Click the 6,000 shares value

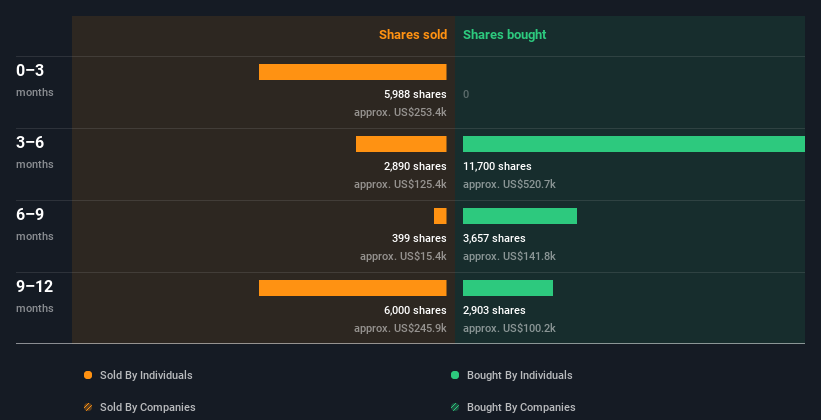[x=415, y=310]
